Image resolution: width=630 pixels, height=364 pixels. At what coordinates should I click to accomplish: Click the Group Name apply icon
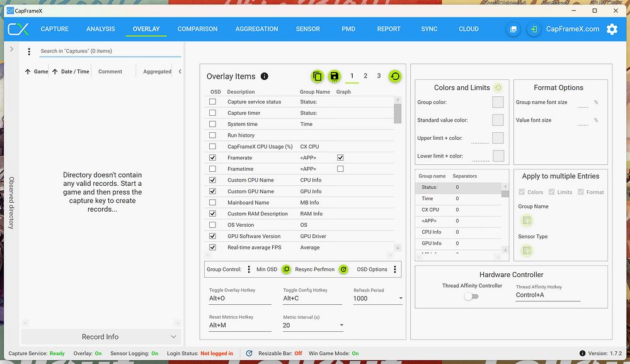(x=527, y=220)
